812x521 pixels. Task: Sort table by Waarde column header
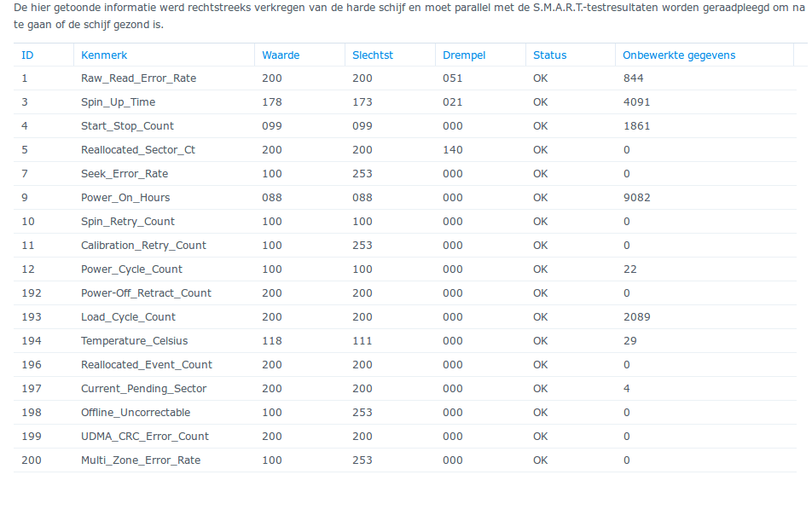[281, 55]
